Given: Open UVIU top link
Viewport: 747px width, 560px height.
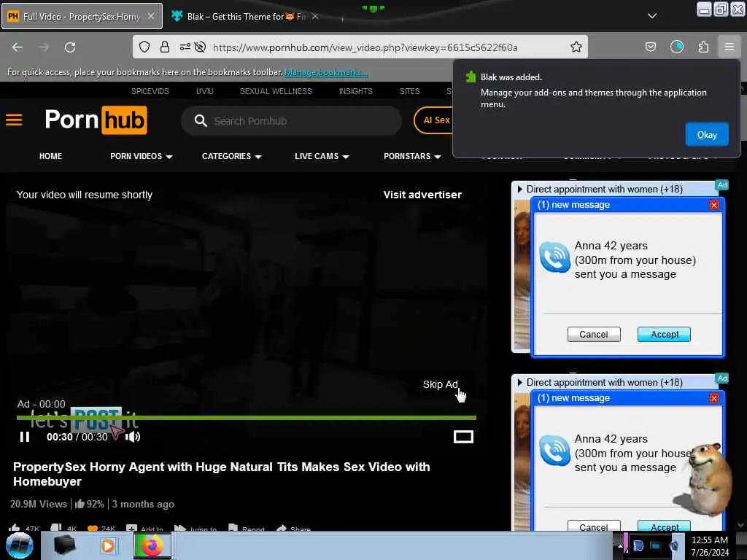Looking at the screenshot, I should [205, 91].
